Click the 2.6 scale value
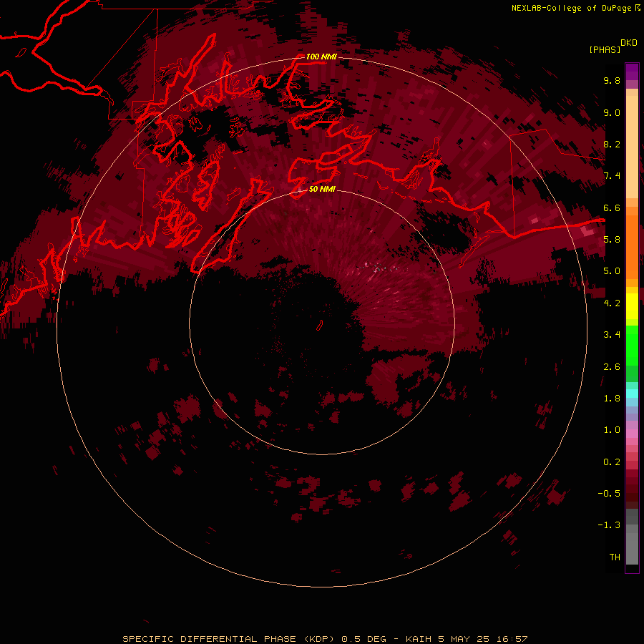Viewport: 644px width, 644px height. point(612,367)
